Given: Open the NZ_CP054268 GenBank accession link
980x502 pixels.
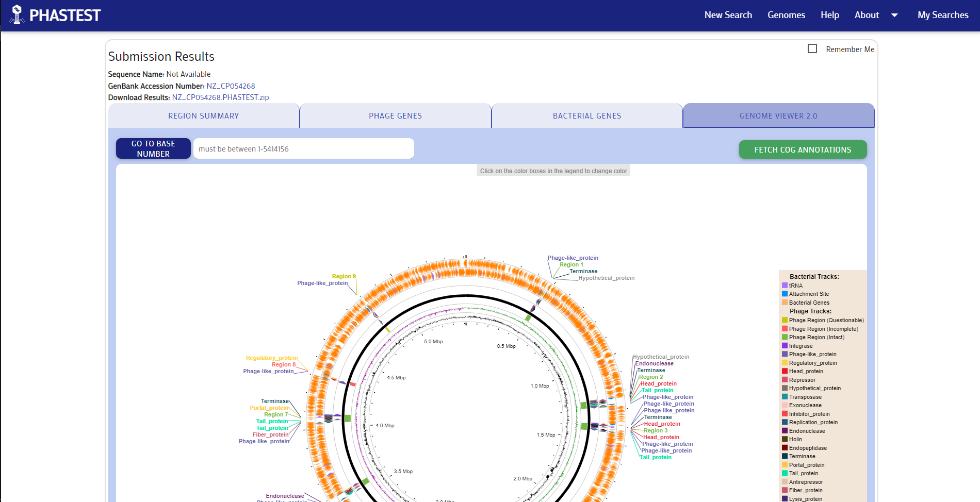Looking at the screenshot, I should tap(231, 86).
